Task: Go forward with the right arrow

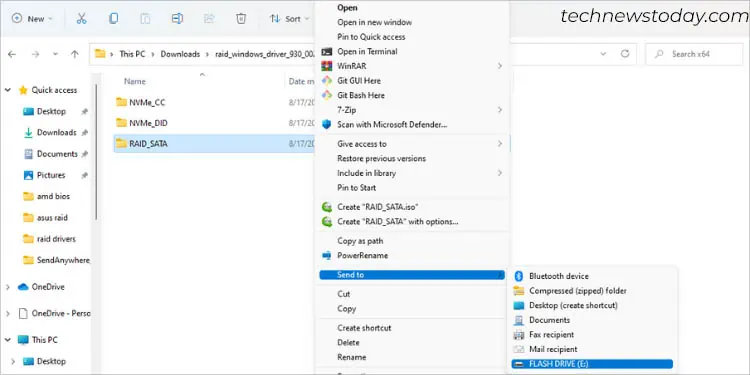Action: 35,54
